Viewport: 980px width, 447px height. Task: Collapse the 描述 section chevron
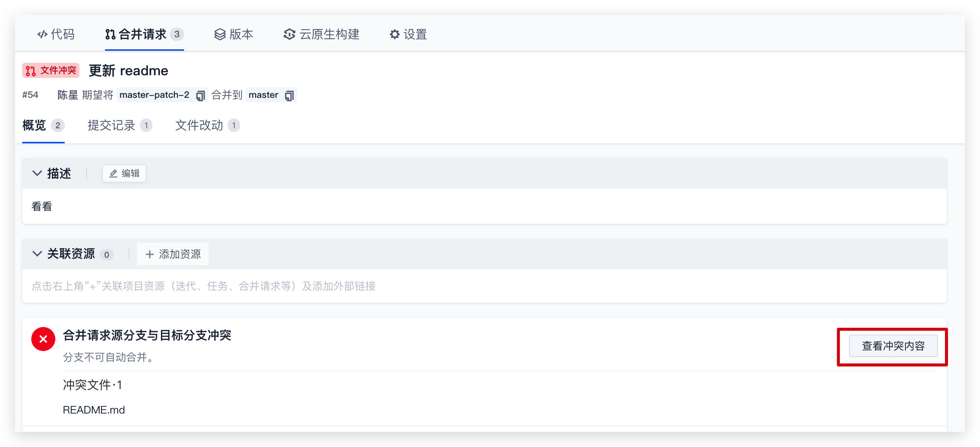tap(37, 173)
